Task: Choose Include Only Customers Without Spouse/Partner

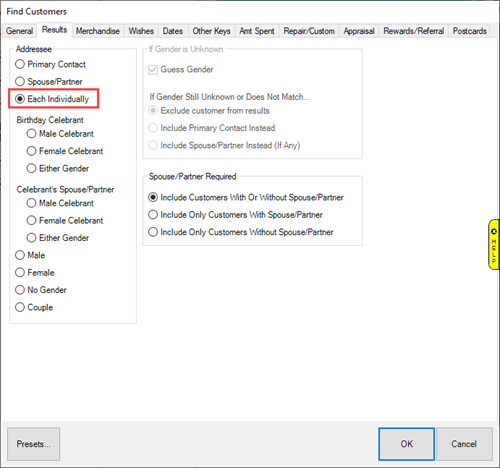Action: pyautogui.click(x=241, y=232)
